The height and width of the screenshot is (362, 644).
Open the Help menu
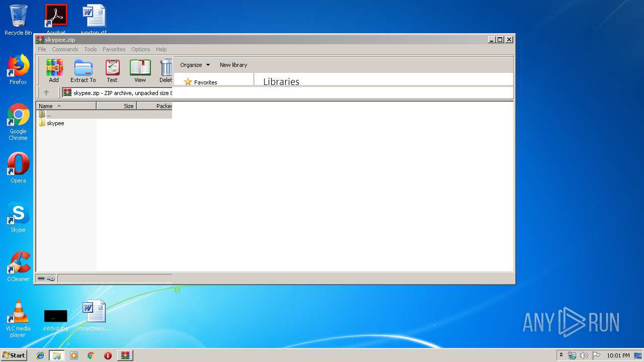click(x=161, y=49)
